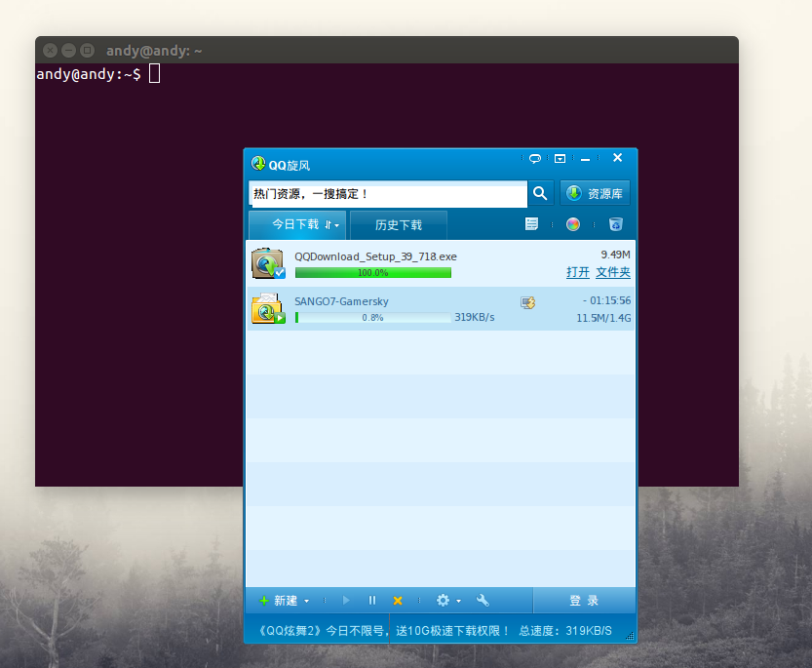812x668 pixels.
Task: Open the 《QQ炫舞2》 promotion link in status bar
Action: [383, 631]
